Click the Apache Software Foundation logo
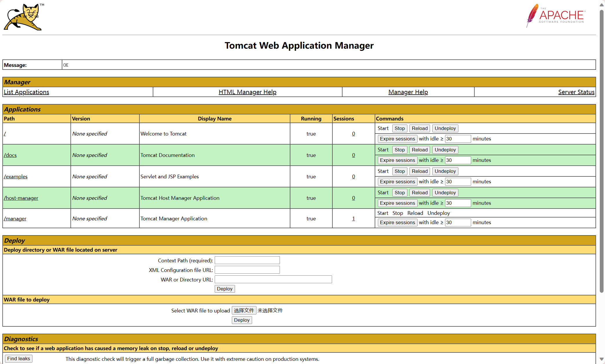This screenshot has width=605, height=364. click(555, 16)
